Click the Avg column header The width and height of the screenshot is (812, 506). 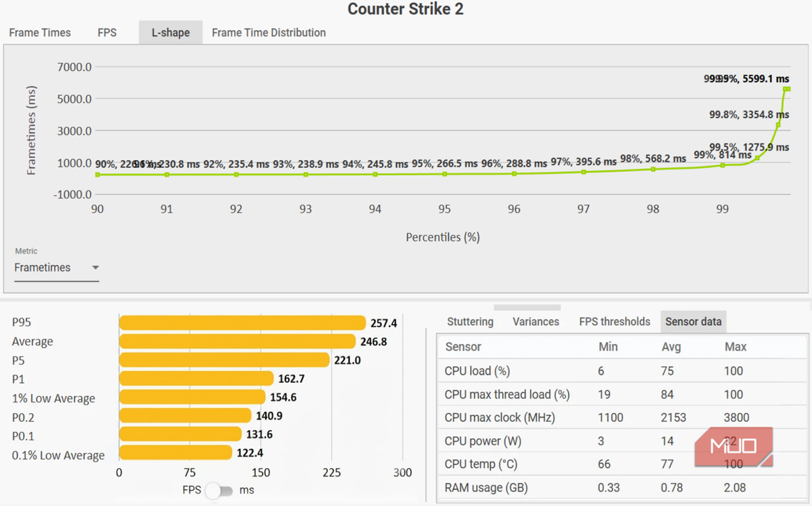(671, 347)
